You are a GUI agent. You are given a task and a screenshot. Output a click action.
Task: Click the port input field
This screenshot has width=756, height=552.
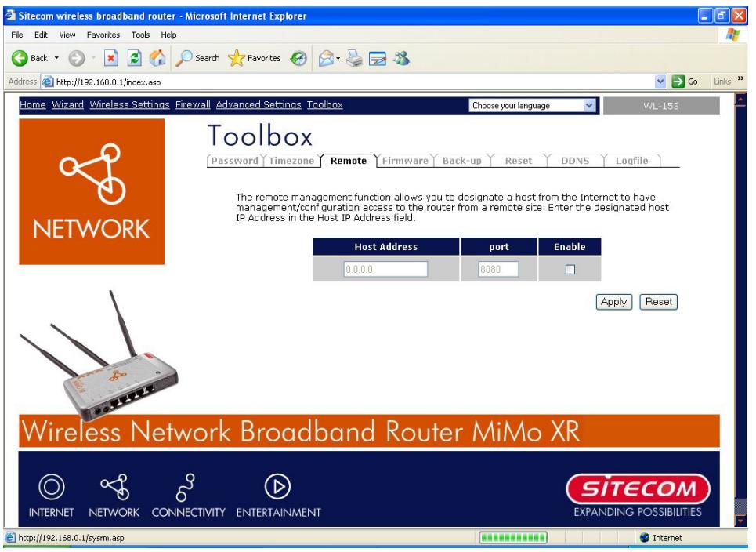pyautogui.click(x=498, y=269)
